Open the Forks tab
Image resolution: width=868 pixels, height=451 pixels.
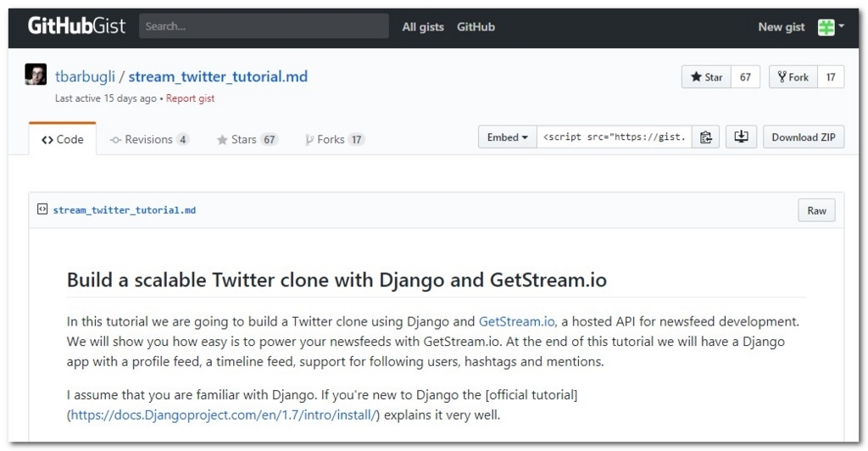pos(334,139)
